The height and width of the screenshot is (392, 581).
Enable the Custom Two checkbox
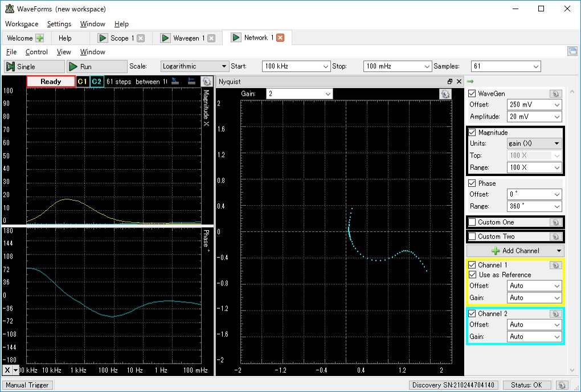[472, 236]
